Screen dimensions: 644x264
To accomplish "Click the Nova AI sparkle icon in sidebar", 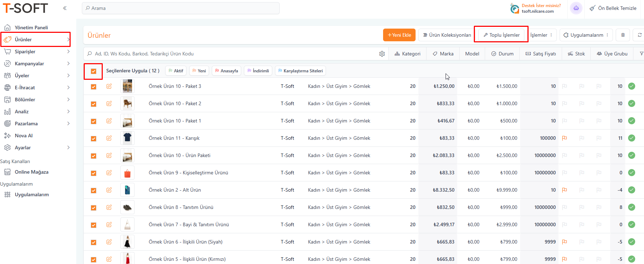I will coord(7,136).
